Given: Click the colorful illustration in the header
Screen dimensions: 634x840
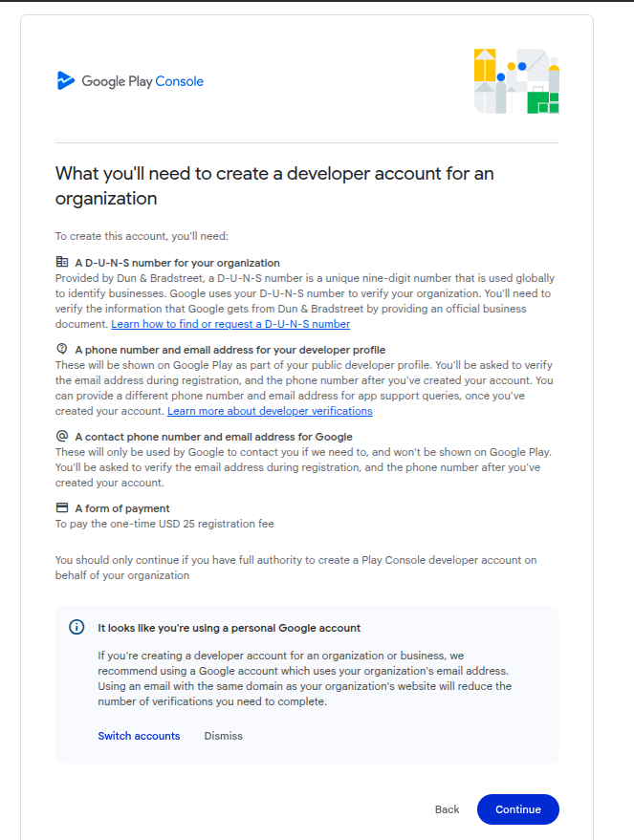Looking at the screenshot, I should 516,81.
